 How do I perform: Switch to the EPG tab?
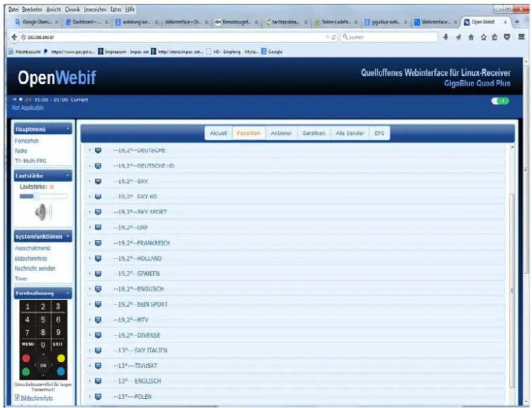[x=379, y=133]
